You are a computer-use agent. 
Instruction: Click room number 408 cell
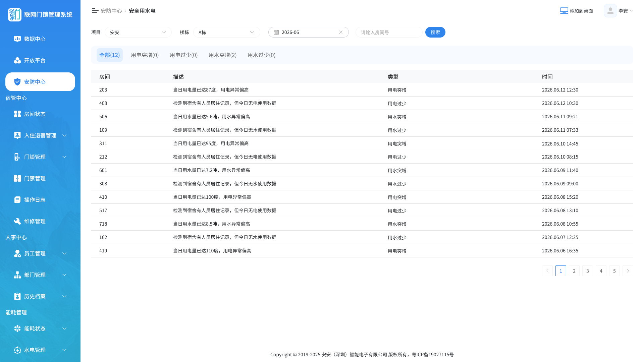pyautogui.click(x=103, y=103)
